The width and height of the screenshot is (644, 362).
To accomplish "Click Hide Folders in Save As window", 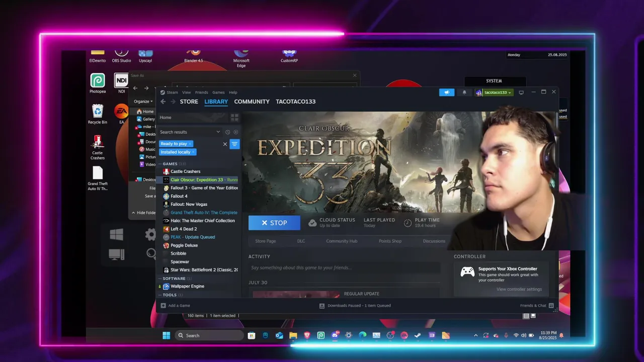I will coord(143,213).
